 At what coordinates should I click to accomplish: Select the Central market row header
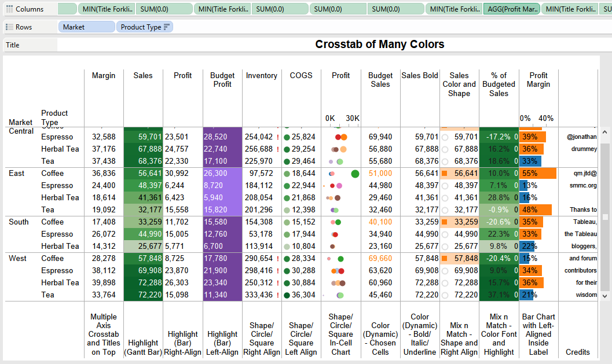coord(21,131)
